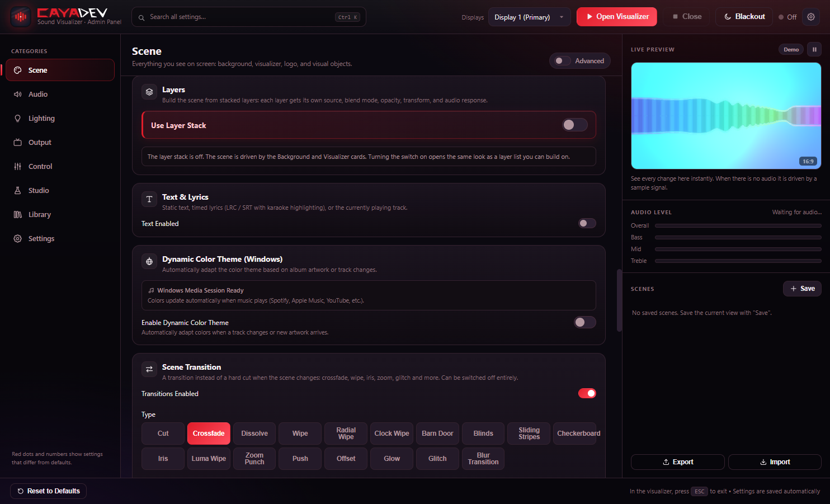Open the Audio category

coord(60,94)
